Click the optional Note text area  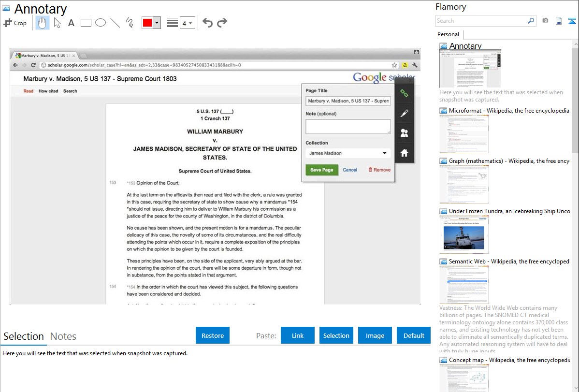pyautogui.click(x=348, y=127)
